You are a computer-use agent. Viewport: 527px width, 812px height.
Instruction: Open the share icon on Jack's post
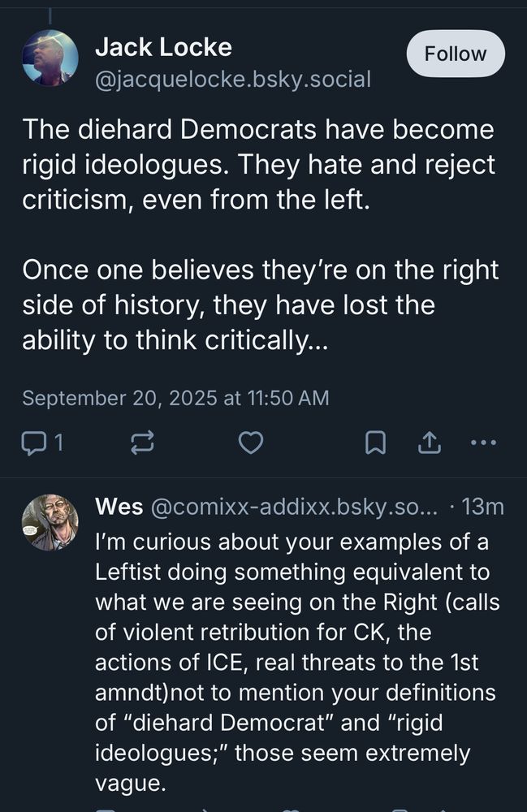coord(428,443)
